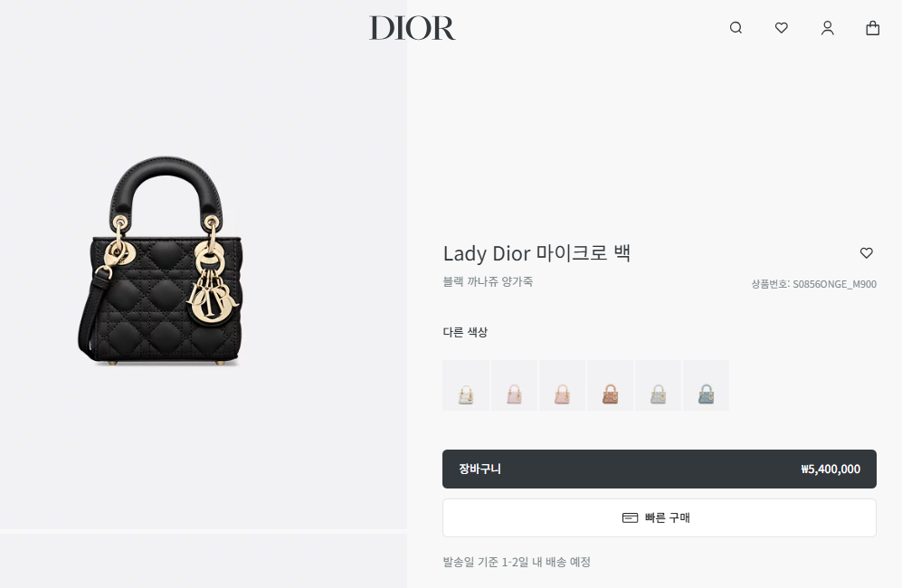The image size is (902, 588).
Task: Click the 다른 색상 heading
Action: click(x=465, y=332)
